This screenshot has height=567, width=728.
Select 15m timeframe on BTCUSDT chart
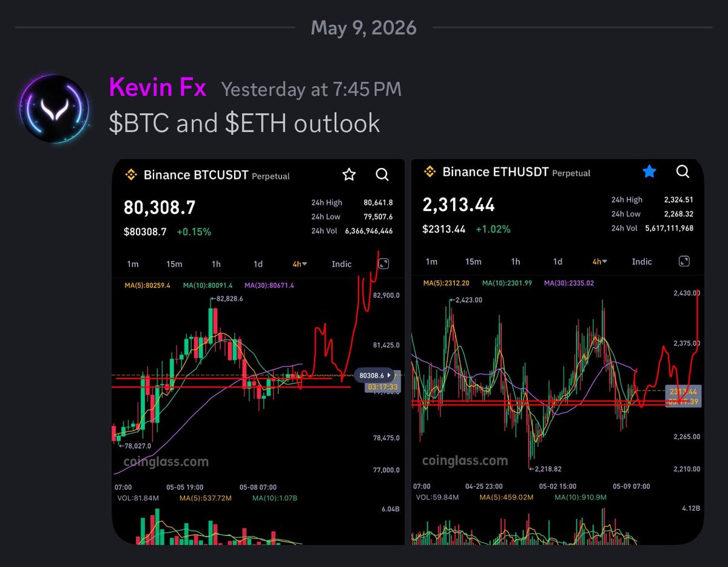point(174,264)
